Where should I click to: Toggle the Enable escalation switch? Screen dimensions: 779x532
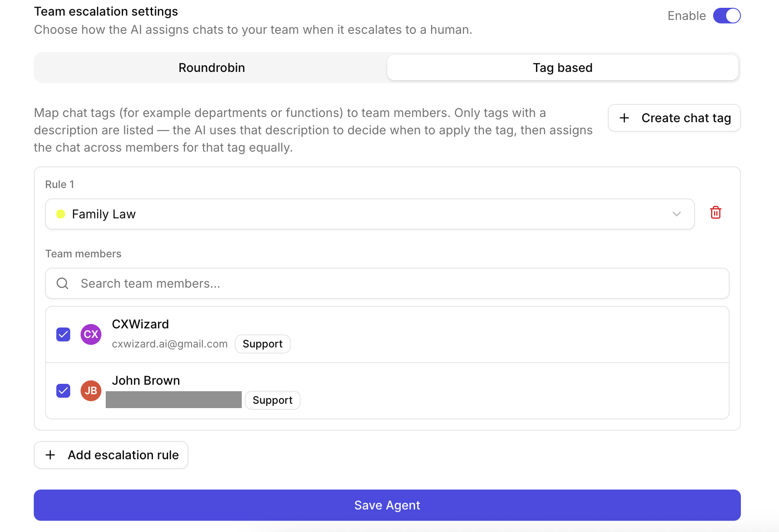(727, 16)
